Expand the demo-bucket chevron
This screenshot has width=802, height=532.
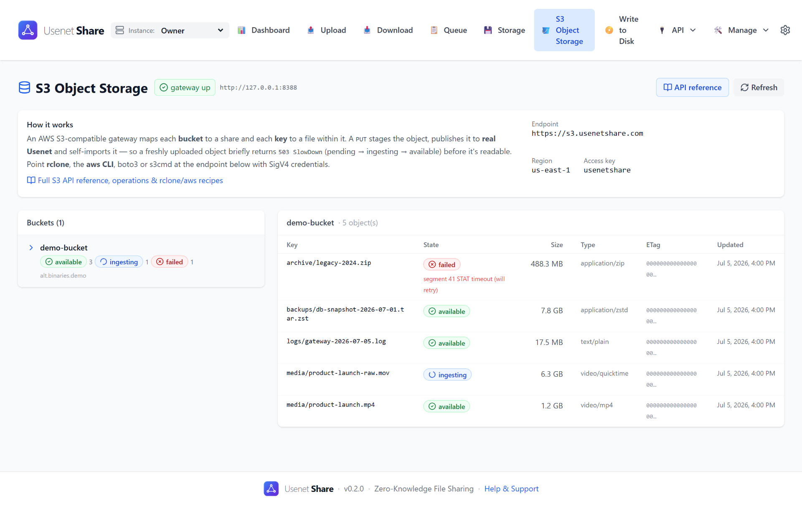coord(31,248)
